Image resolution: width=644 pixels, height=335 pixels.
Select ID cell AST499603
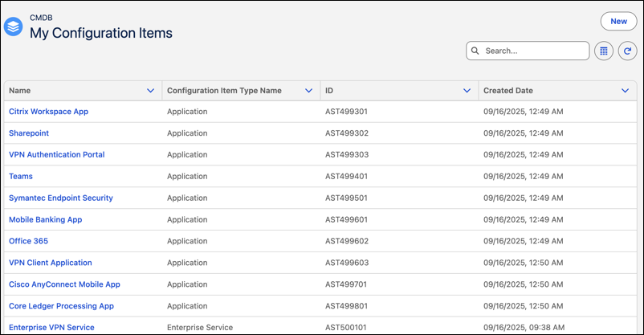347,263
